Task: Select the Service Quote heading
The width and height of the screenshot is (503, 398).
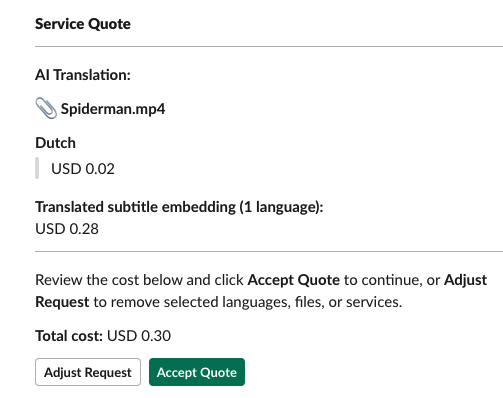Action: 83,24
